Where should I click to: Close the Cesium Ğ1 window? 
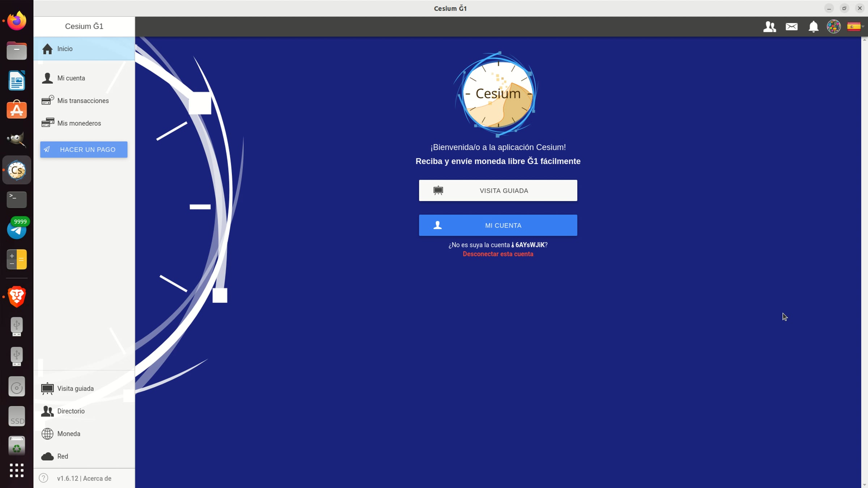pos(860,8)
